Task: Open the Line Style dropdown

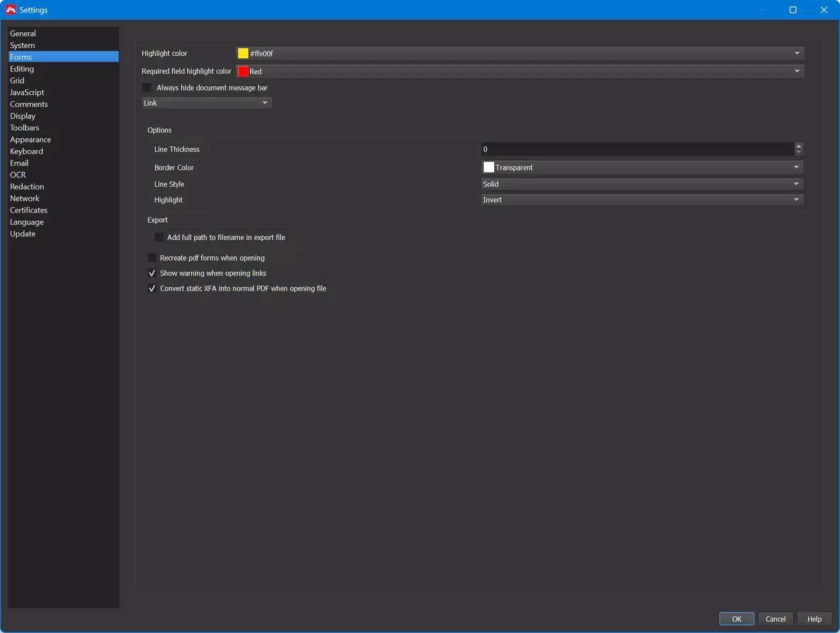Action: [642, 184]
